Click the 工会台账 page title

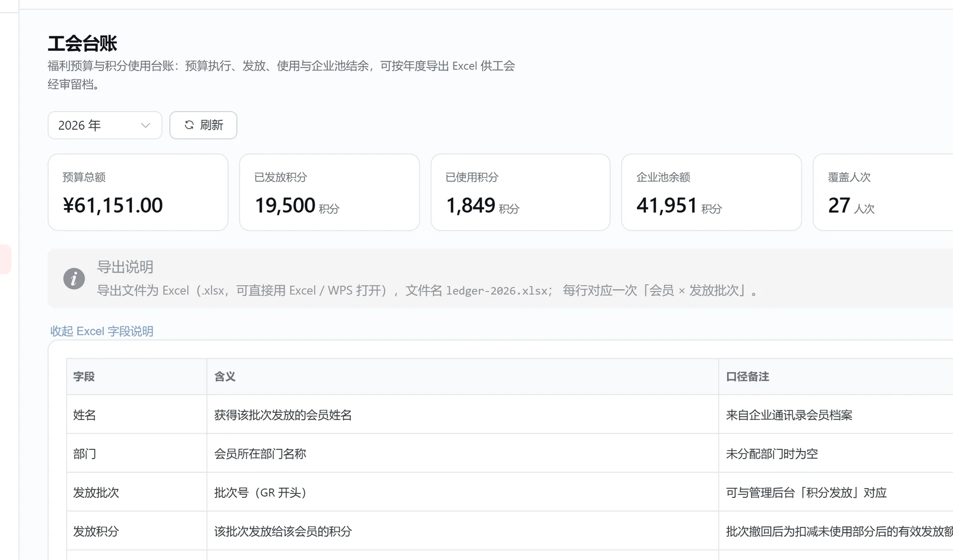82,44
